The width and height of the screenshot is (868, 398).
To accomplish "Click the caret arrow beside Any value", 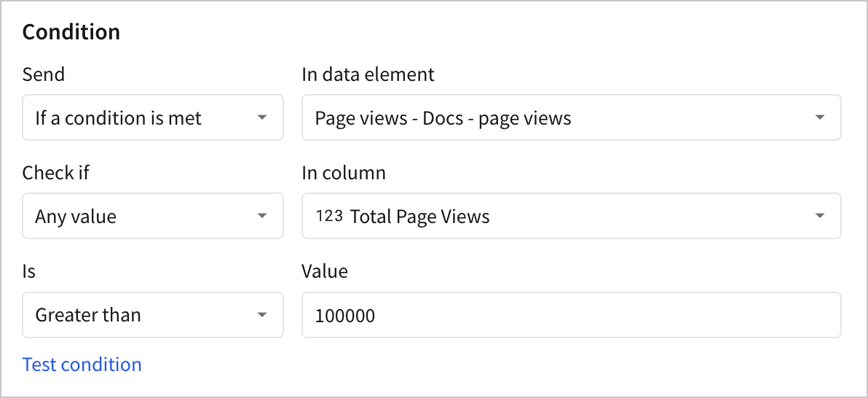I will (262, 216).
